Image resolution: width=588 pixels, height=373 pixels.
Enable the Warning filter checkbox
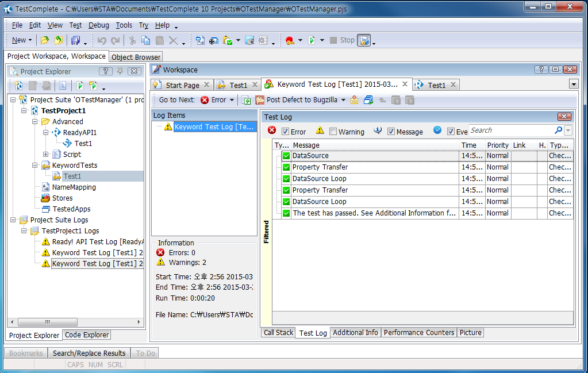pyautogui.click(x=333, y=132)
